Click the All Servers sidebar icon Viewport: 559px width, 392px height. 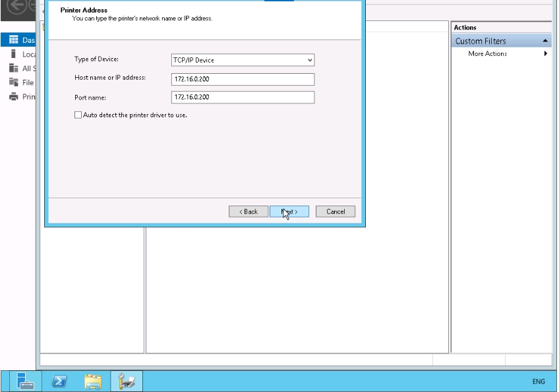[13, 68]
